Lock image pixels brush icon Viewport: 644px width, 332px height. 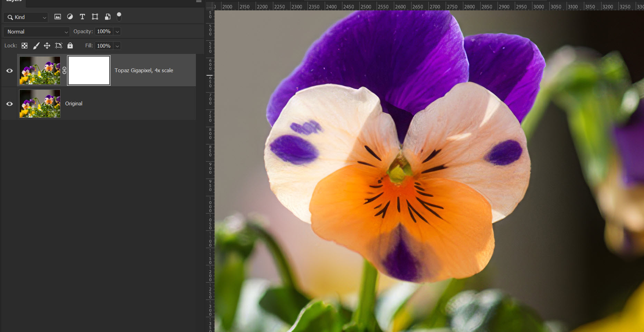tap(36, 46)
